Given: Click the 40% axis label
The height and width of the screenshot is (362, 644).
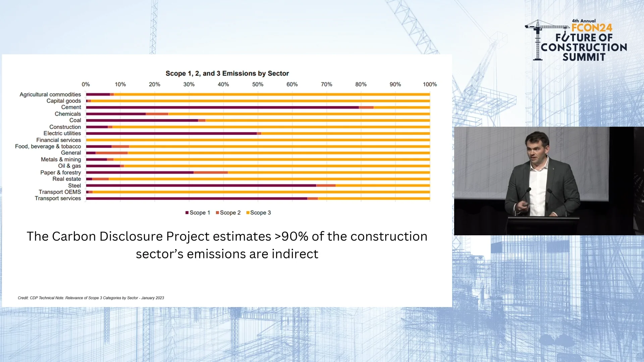Looking at the screenshot, I should click(x=223, y=84).
